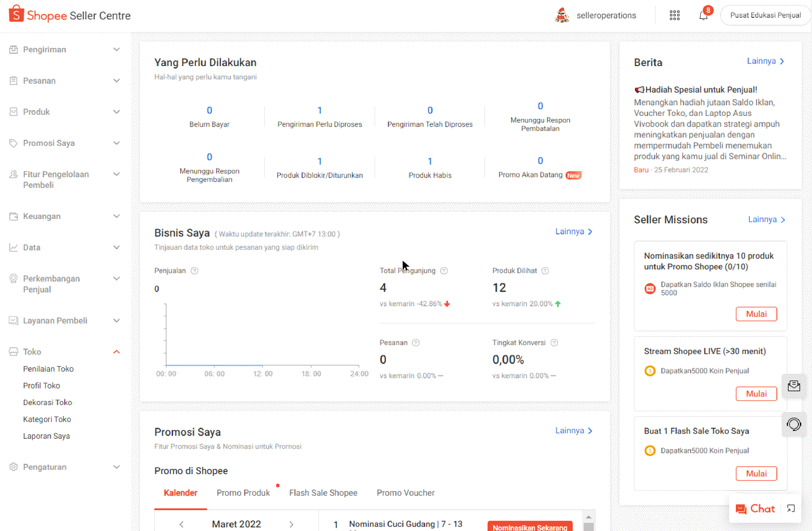Screen dimensions: 812x531
Task: Click the info icon beside Tingkat Konversi
Action: point(554,343)
